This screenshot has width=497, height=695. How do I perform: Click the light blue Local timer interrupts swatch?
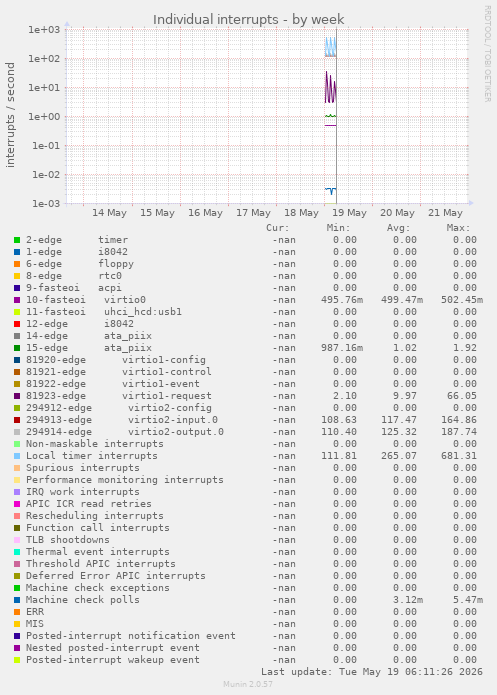[17, 456]
